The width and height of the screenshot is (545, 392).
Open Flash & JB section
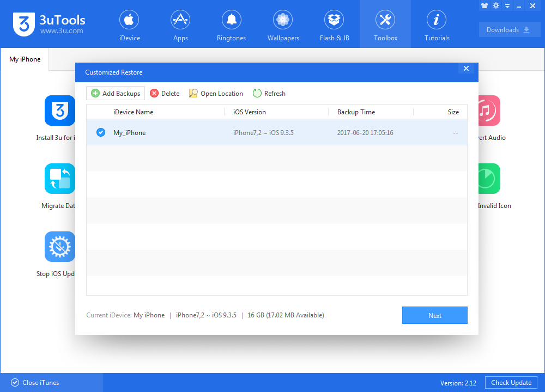coord(334,26)
